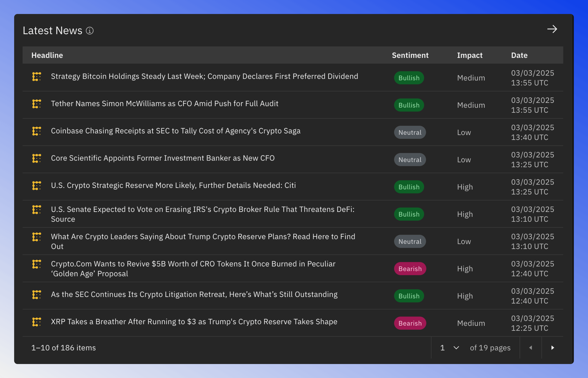Image resolution: width=588 pixels, height=378 pixels.
Task: Open Coinbase Chasing Receipts at SEC headline
Action: point(176,131)
